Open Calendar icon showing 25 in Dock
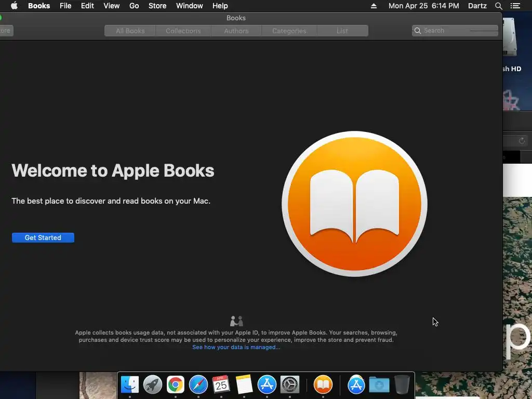The image size is (532, 399). (x=221, y=384)
